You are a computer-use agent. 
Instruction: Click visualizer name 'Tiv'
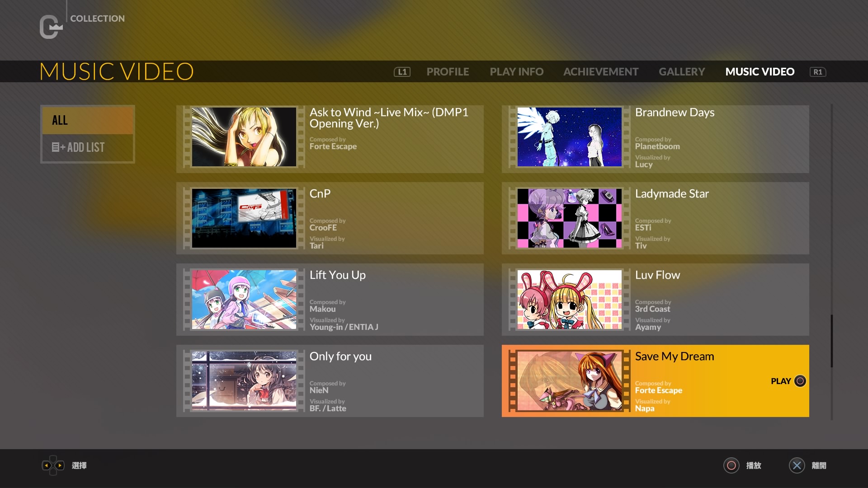pos(641,246)
